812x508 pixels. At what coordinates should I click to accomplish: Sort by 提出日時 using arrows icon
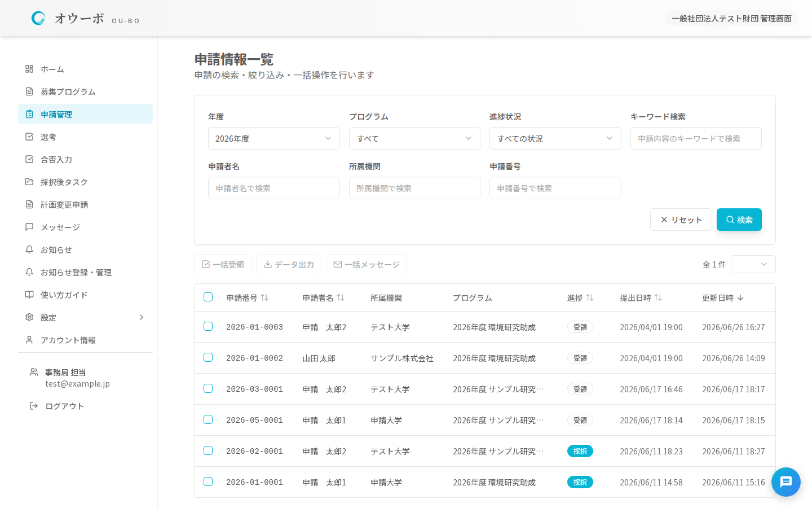pos(658,297)
